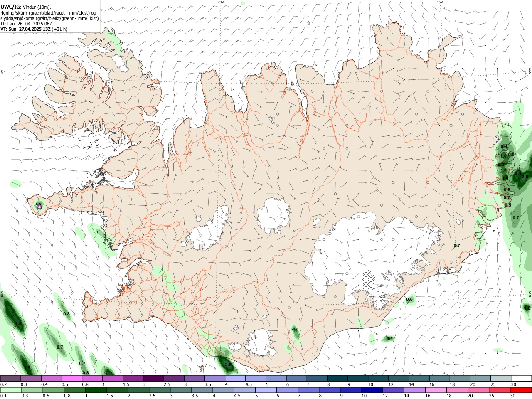The width and height of the screenshot is (532, 399).
Task: Click the Hofsjökull glacier in central Iceland
Action: pos(273,215)
